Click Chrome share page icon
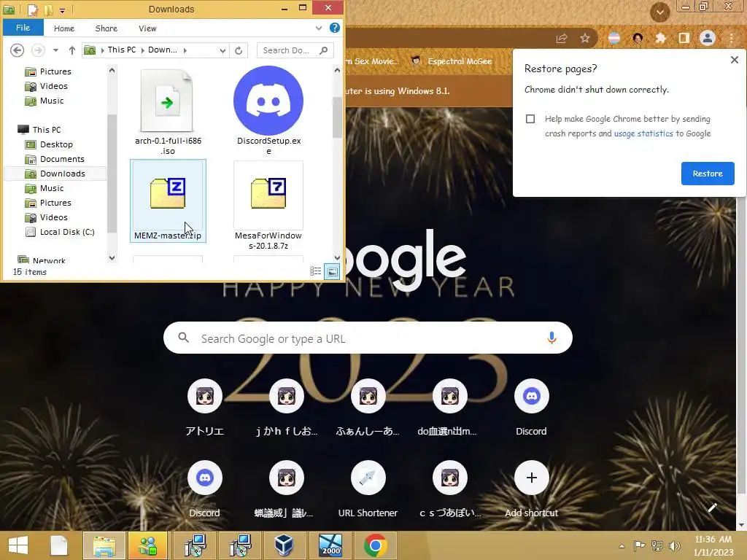The width and height of the screenshot is (747, 560). click(x=562, y=39)
